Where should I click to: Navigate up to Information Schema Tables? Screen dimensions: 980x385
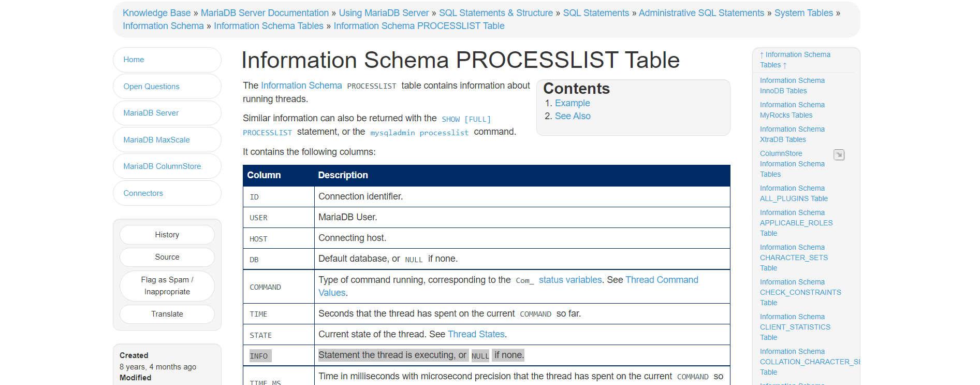(795, 60)
